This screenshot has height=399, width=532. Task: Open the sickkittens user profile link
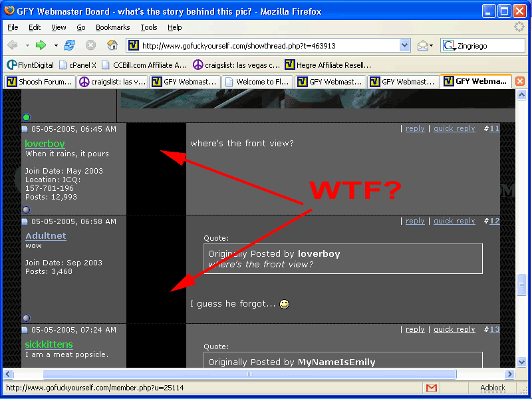[x=49, y=344]
